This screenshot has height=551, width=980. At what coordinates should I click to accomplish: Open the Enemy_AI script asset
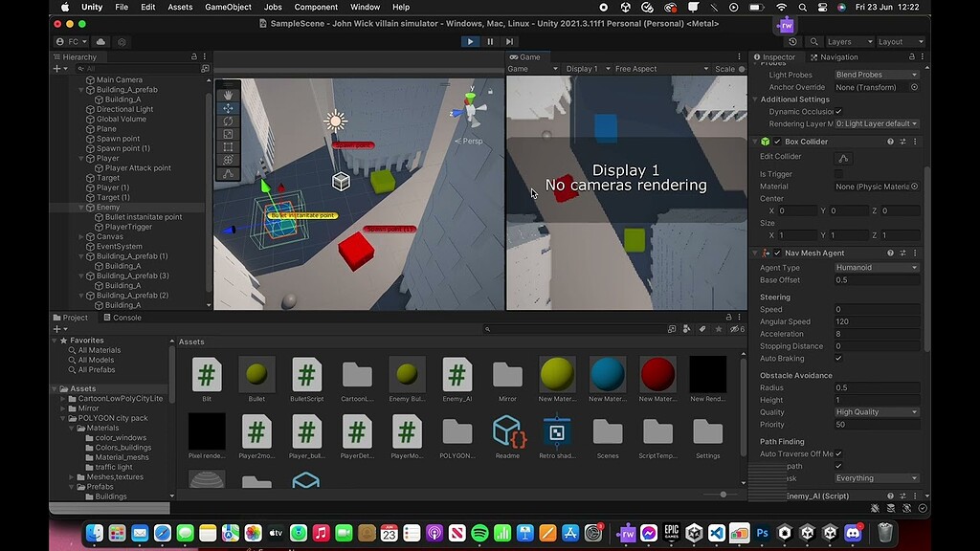point(457,376)
